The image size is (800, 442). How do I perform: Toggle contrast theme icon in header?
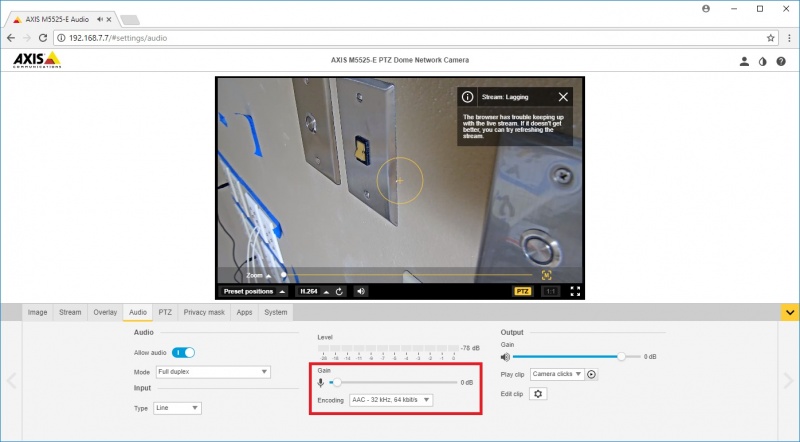763,62
